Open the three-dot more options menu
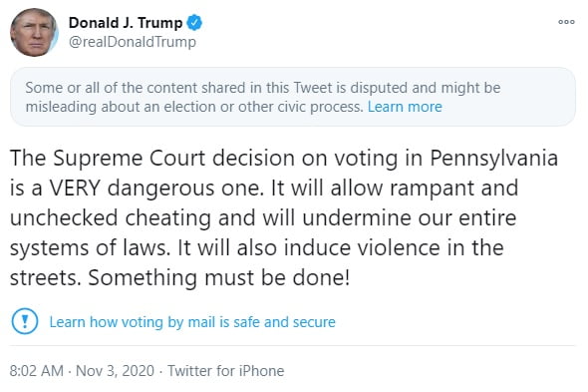Image resolution: width=588 pixels, height=392 pixels. pos(566,22)
